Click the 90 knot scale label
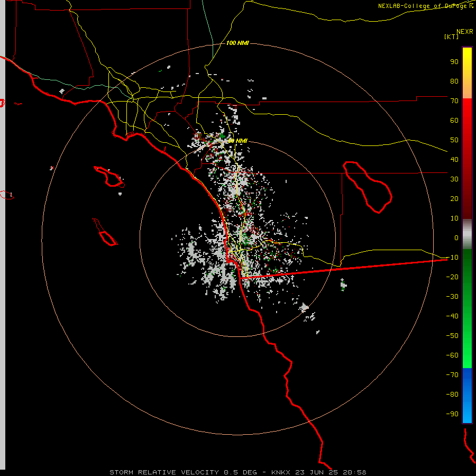This screenshot has height=476, width=476. click(x=454, y=62)
